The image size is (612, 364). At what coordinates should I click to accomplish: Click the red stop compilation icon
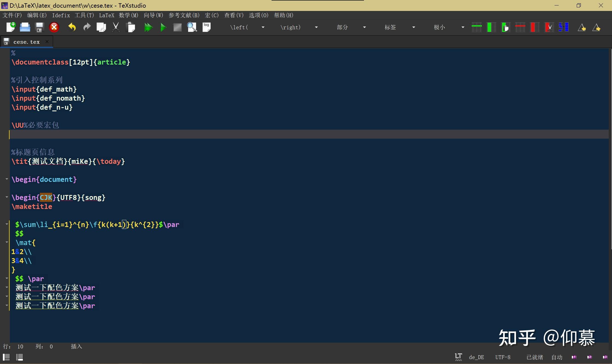pyautogui.click(x=54, y=27)
